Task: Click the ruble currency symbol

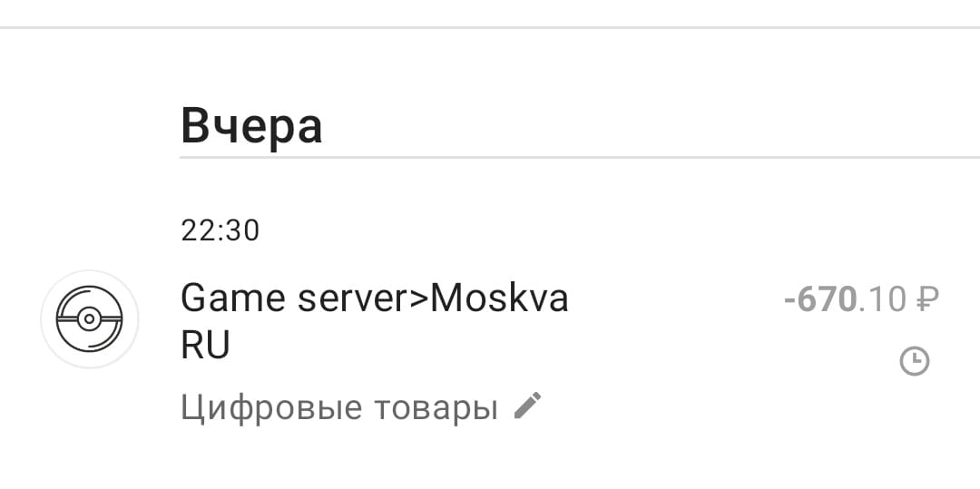Action: tap(926, 299)
